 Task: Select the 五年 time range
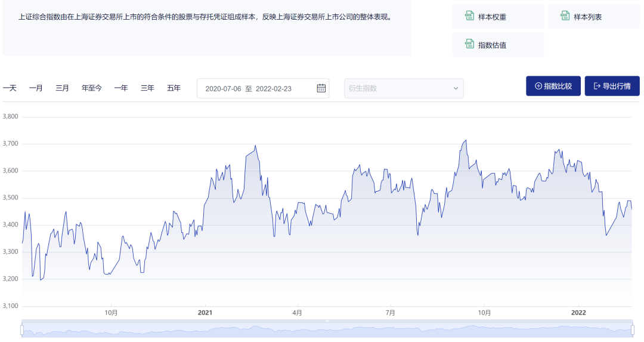coord(174,88)
